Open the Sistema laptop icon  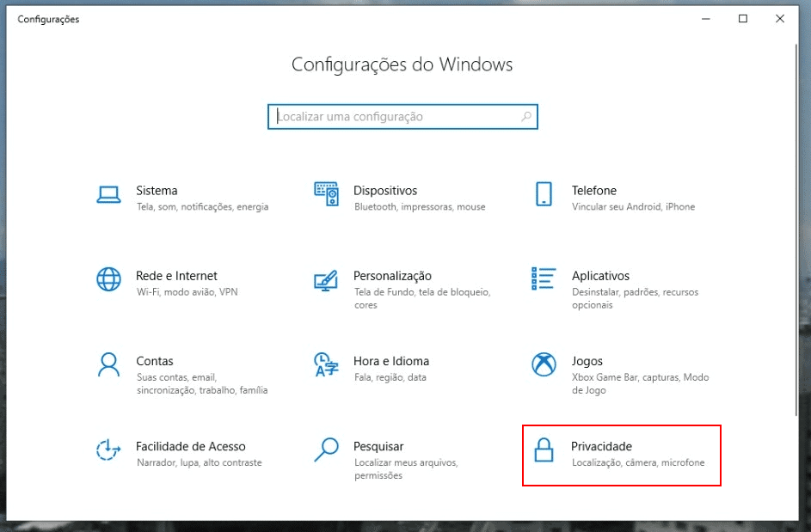(108, 195)
